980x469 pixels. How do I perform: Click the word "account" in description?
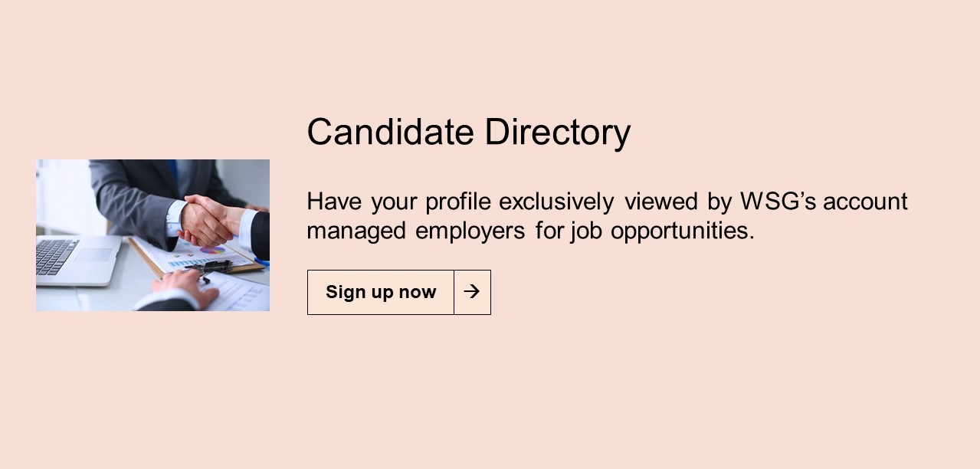pos(865,202)
